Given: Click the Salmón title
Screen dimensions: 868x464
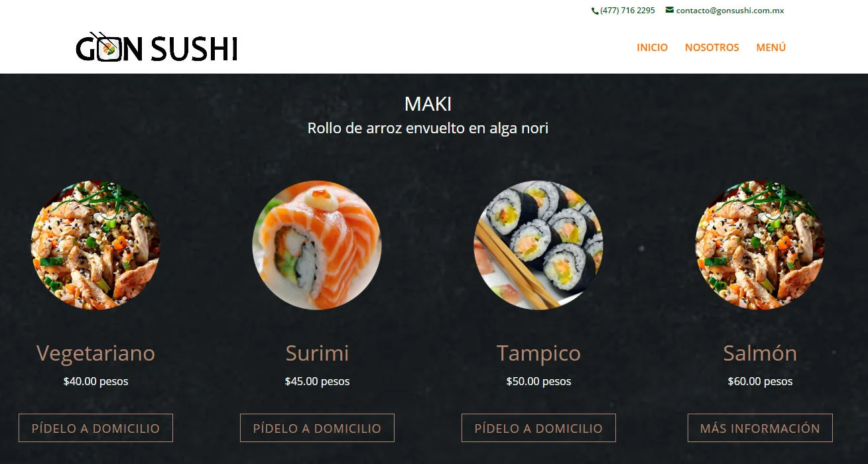Looking at the screenshot, I should [x=760, y=353].
